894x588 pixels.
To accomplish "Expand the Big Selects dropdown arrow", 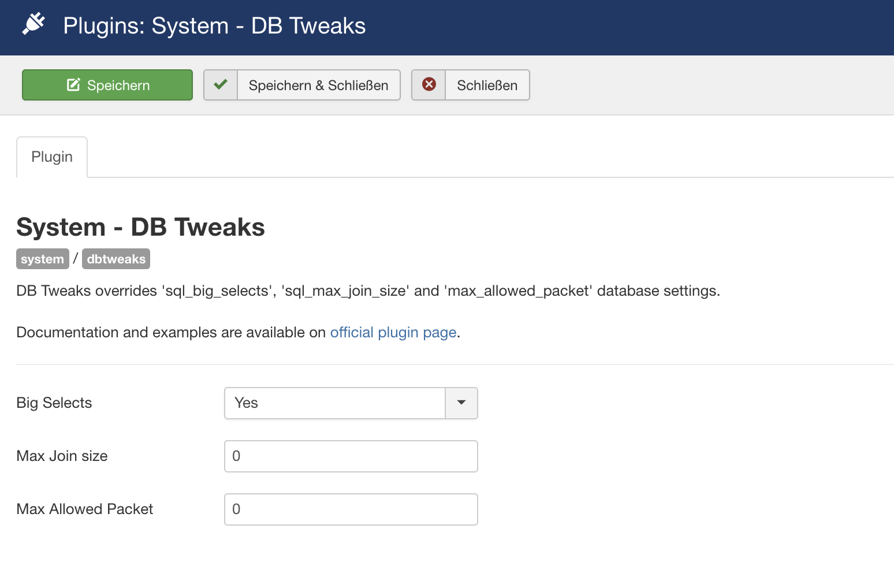I will (x=461, y=403).
